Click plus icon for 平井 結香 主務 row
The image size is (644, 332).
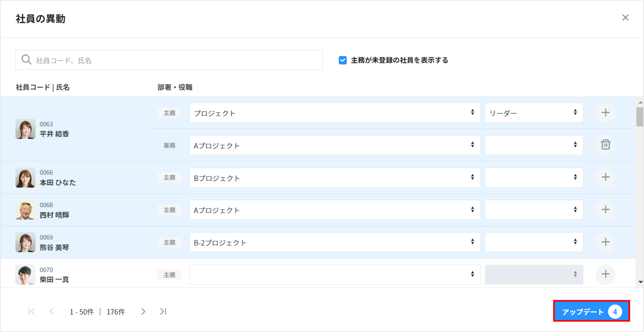pos(605,113)
